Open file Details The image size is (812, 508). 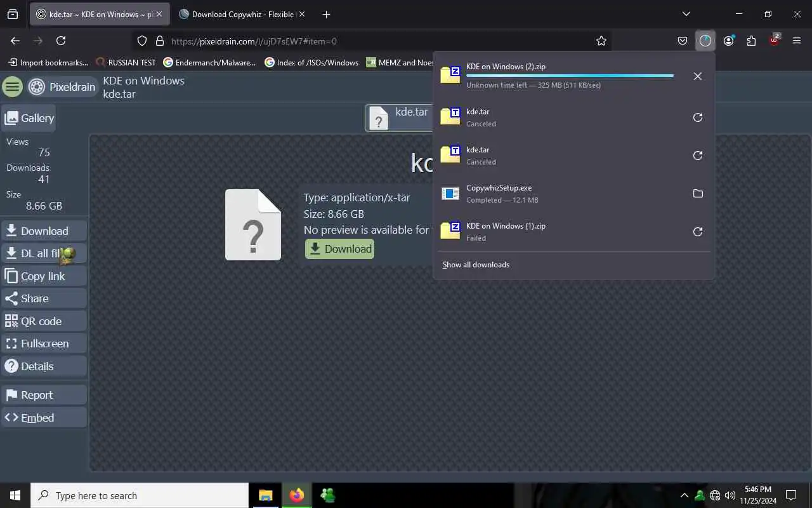44,366
